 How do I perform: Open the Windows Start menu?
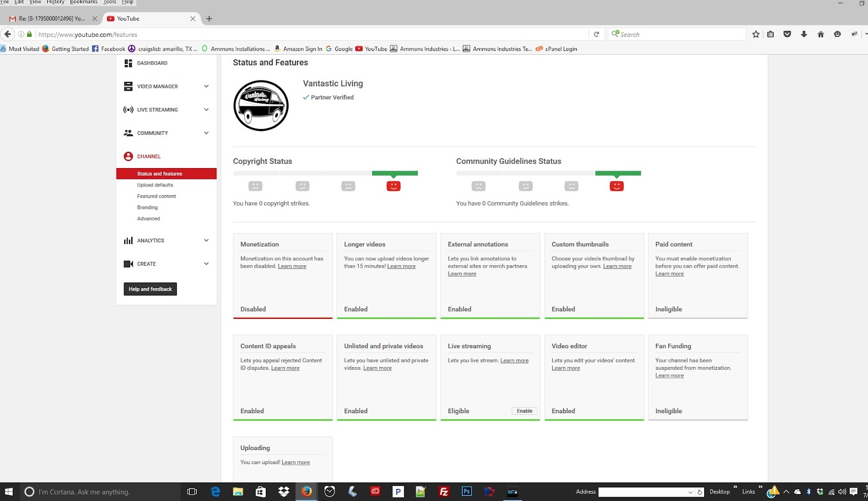point(9,492)
